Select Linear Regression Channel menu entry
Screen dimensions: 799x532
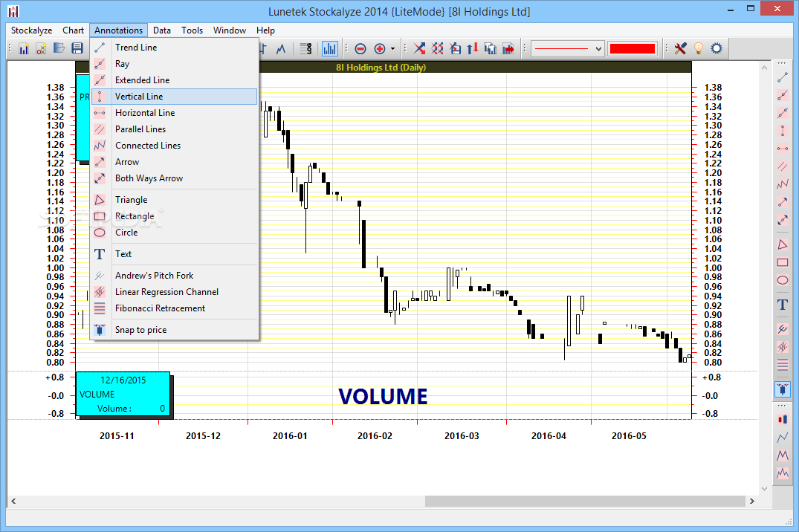point(174,291)
